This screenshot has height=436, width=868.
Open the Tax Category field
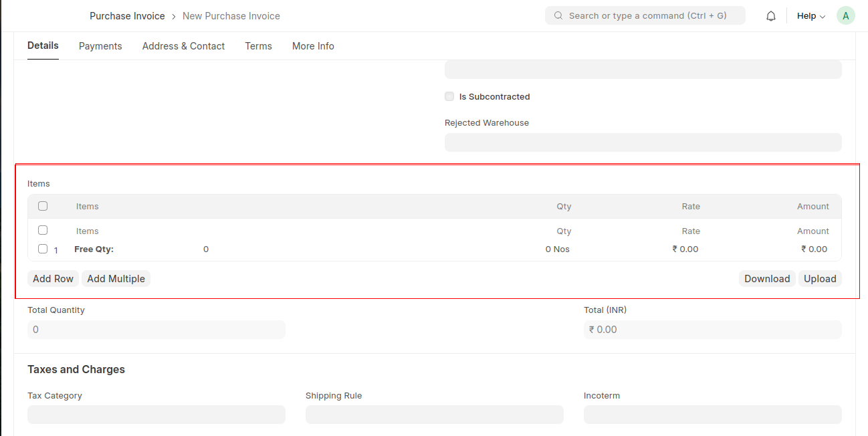point(156,415)
